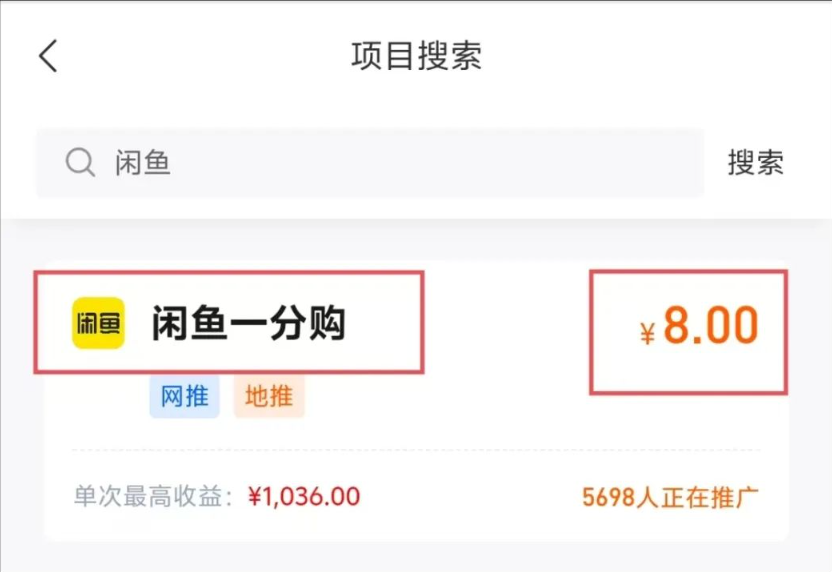Open the 闲鱼一分购 project title
The height and width of the screenshot is (572, 832).
pos(248,323)
